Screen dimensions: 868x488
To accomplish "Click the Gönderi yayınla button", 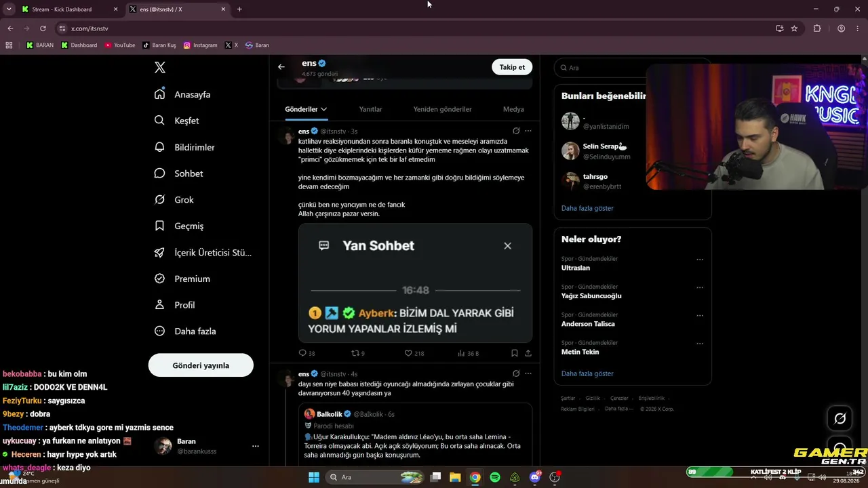I will coord(201,365).
